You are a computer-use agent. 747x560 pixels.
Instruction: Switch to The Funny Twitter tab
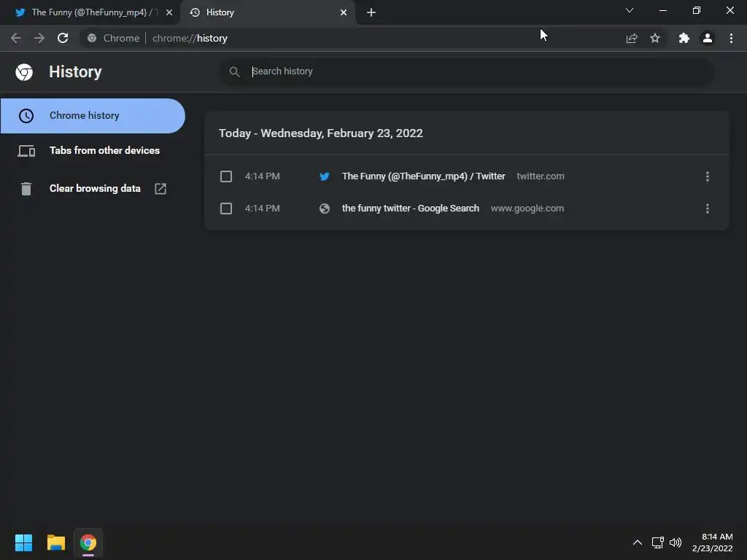point(90,12)
